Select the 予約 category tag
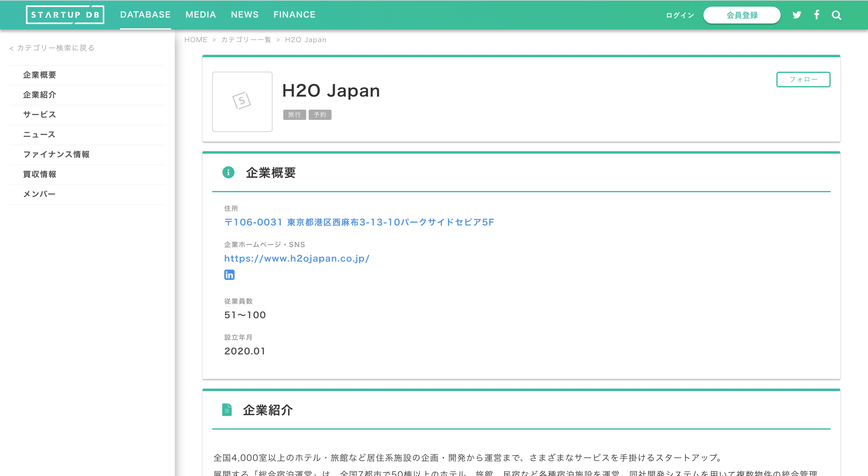This screenshot has width=868, height=476. point(320,115)
